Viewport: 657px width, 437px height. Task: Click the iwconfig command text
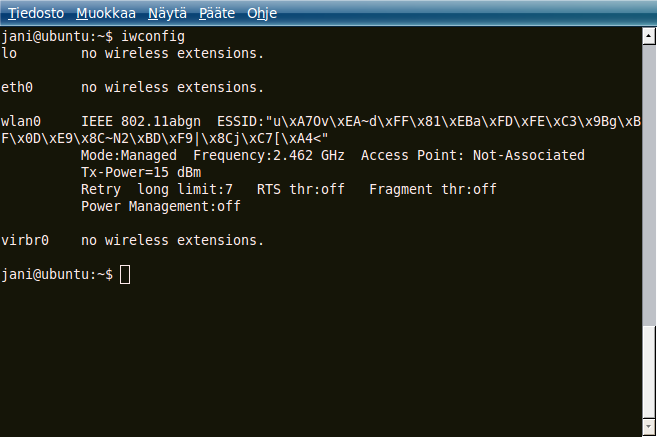[153, 36]
